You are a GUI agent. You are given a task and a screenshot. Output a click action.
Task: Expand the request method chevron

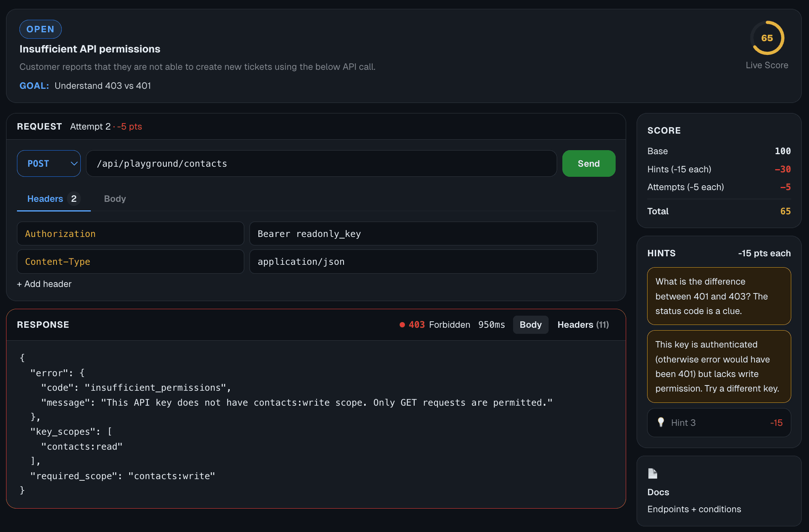74,163
